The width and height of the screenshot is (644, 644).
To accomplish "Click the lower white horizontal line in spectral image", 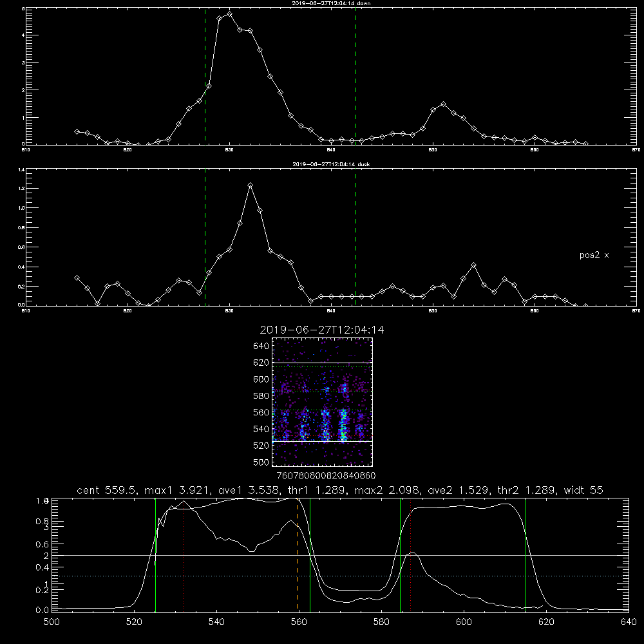I will click(x=323, y=442).
